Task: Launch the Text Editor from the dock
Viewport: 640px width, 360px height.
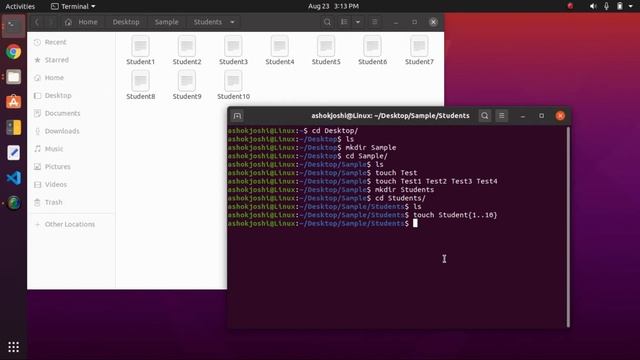Action: pyautogui.click(x=13, y=153)
